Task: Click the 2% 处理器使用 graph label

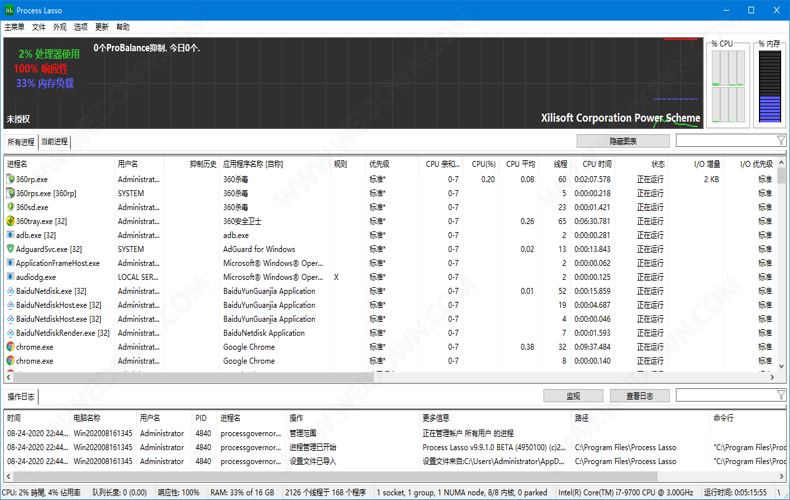Action: click(x=49, y=53)
